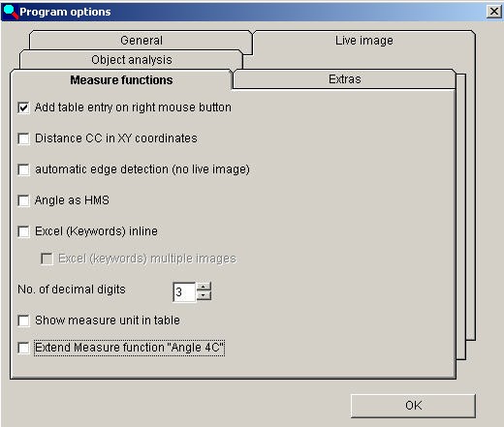Open the Live image tab
Image resolution: width=504 pixels, height=427 pixels.
click(364, 41)
